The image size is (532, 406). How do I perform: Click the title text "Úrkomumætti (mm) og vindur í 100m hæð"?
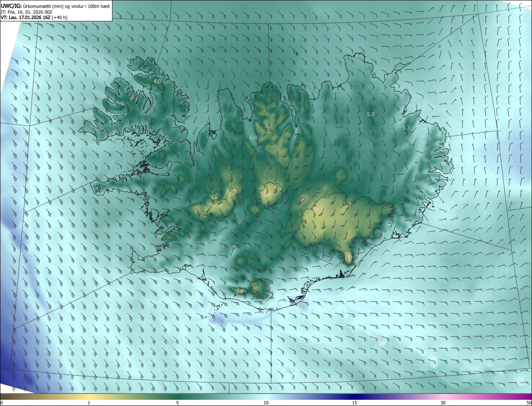[67, 5]
